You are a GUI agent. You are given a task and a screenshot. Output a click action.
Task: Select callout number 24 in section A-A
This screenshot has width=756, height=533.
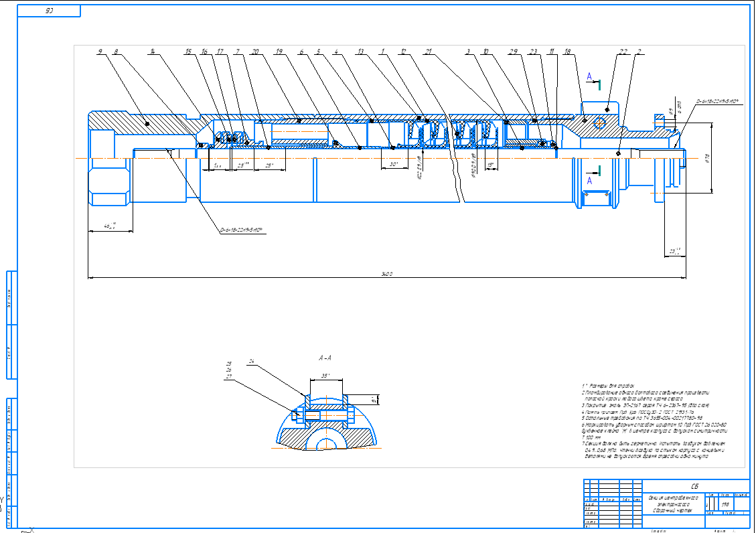coord(252,362)
